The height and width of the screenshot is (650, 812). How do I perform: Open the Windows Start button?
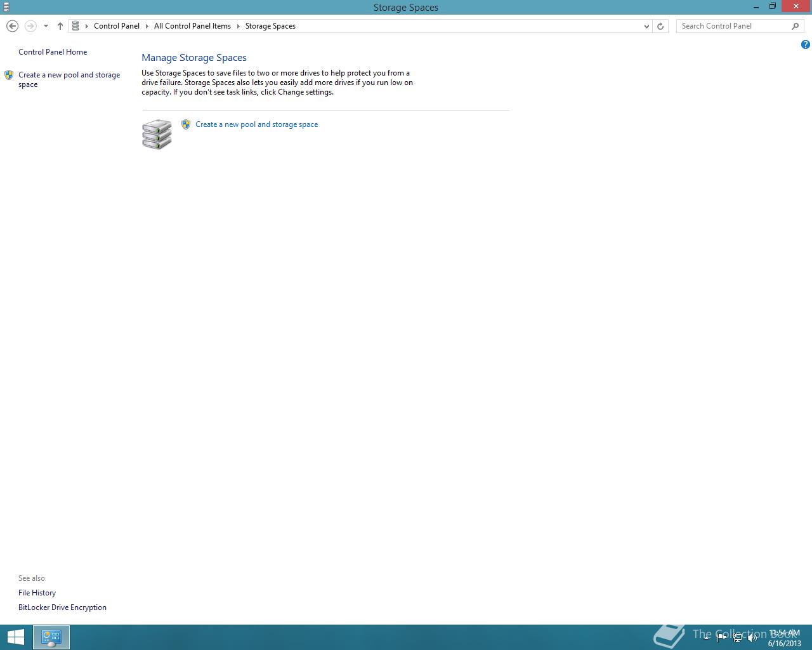[x=16, y=637]
